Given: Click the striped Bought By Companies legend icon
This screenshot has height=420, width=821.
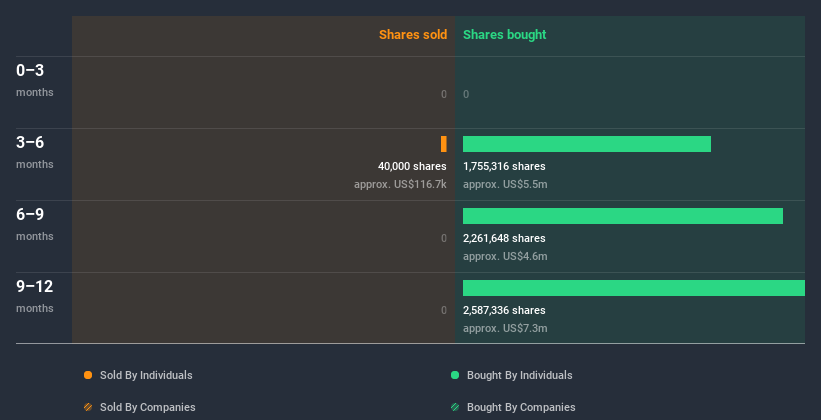Looking at the screenshot, I should (x=455, y=407).
